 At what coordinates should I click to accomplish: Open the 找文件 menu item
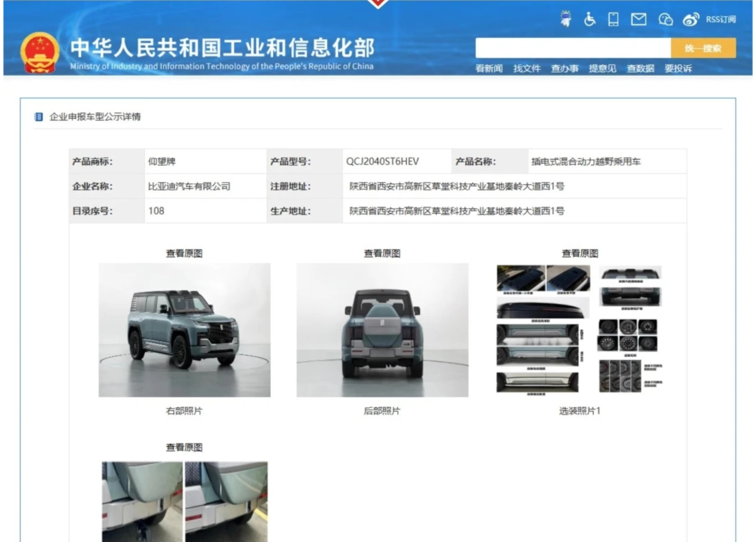526,69
